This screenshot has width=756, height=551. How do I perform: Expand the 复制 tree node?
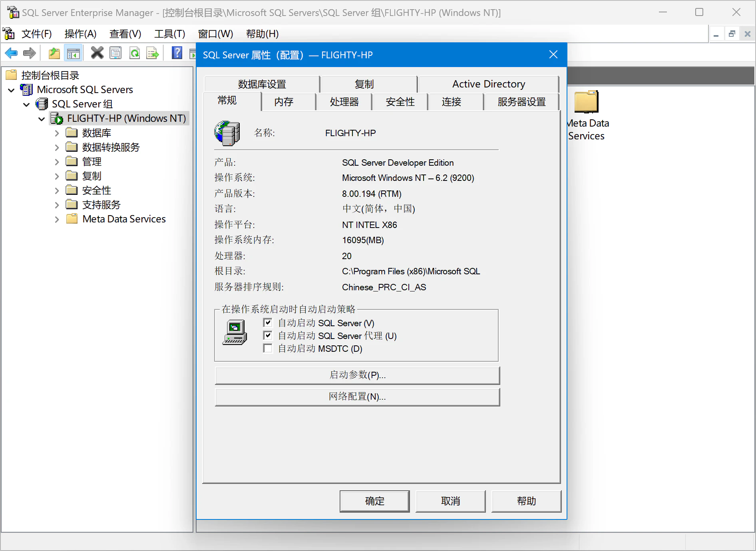coord(57,176)
